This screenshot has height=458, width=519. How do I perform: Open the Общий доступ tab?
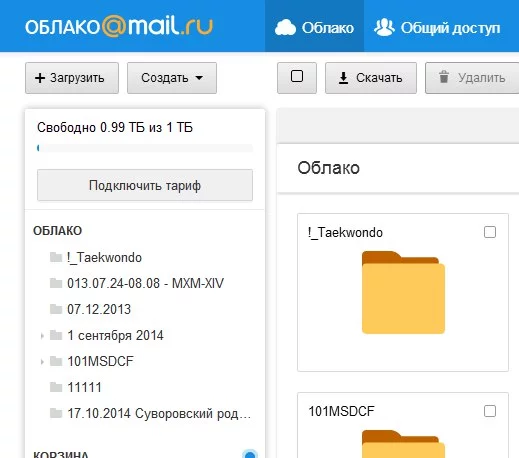[x=437, y=27]
